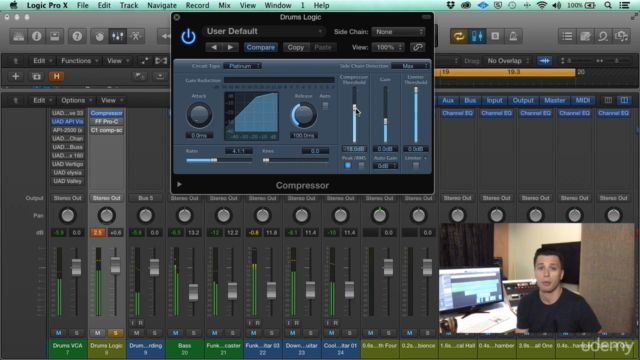Click the waveform snap icon in tracks toolbar

click(544, 61)
